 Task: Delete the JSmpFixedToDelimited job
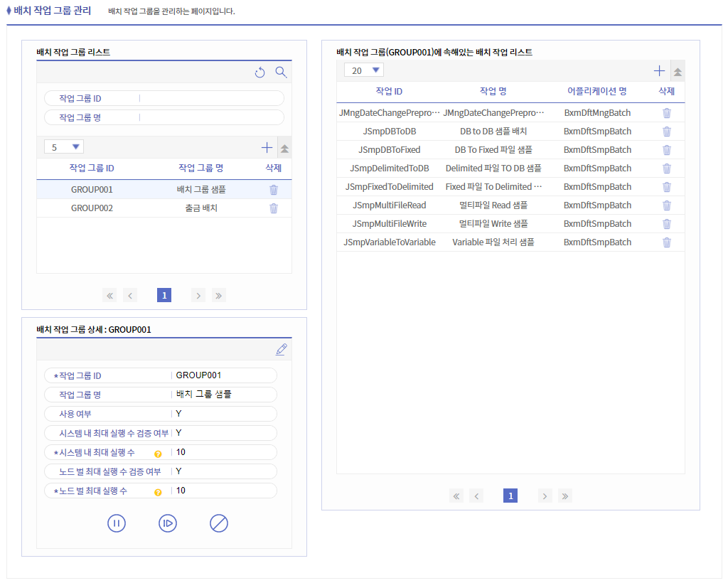pos(667,186)
